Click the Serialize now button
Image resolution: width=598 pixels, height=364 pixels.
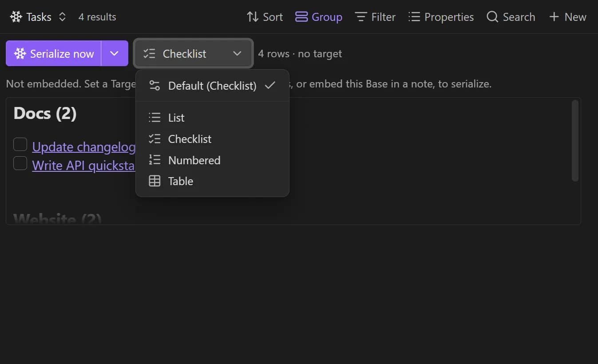click(x=54, y=54)
